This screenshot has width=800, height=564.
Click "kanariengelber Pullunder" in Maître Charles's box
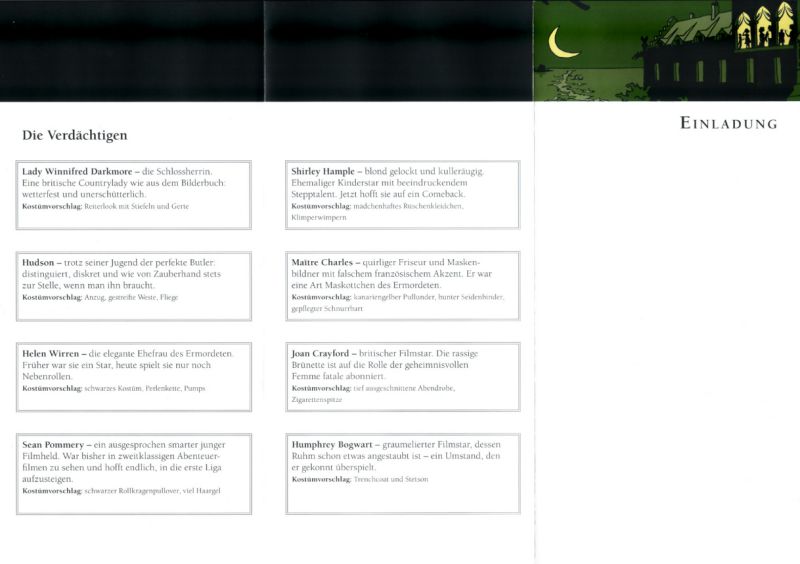[x=394, y=297]
